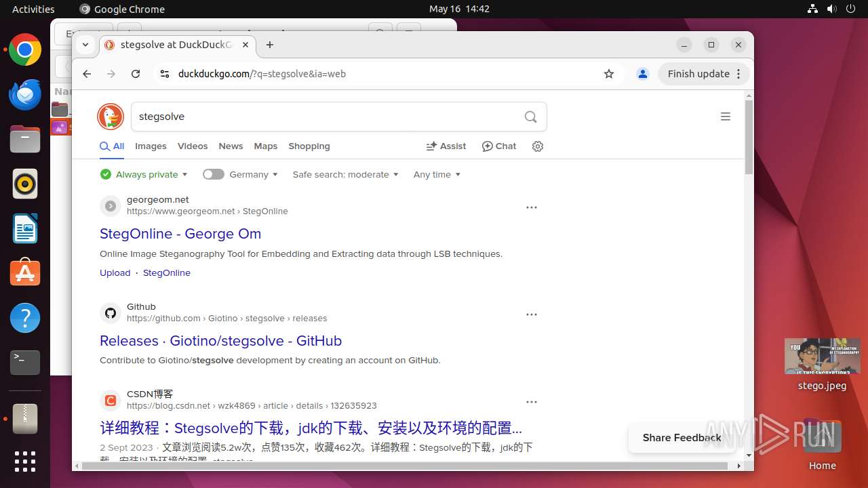Open DuckDuckGo hamburger menu

[726, 117]
